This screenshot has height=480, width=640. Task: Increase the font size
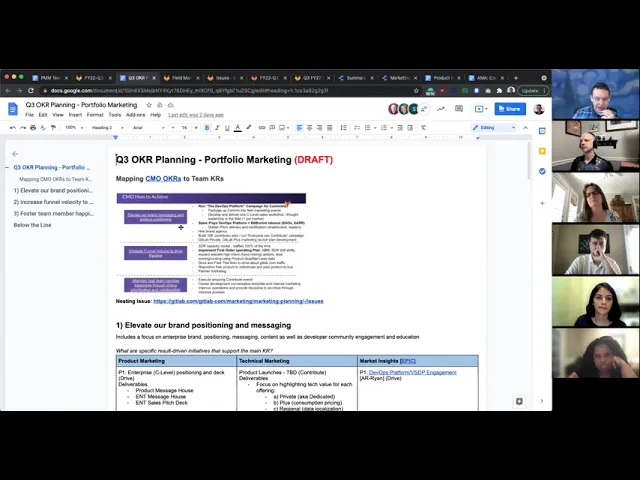196,128
